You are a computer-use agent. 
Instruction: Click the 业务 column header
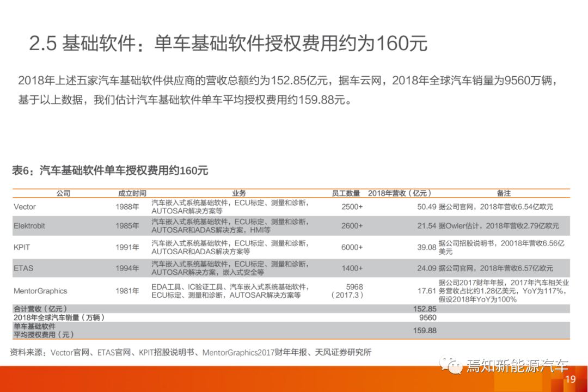coord(238,193)
